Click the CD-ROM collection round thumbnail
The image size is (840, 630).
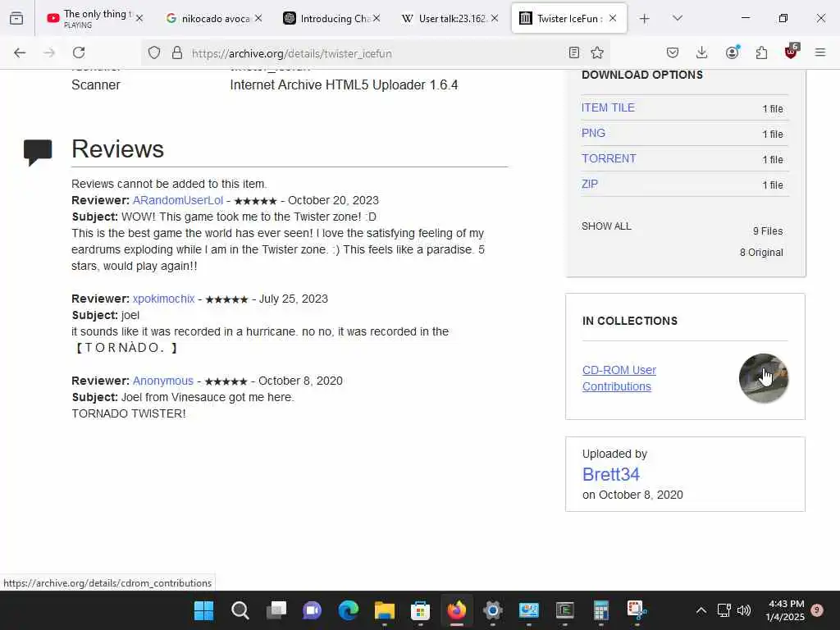coord(764,378)
